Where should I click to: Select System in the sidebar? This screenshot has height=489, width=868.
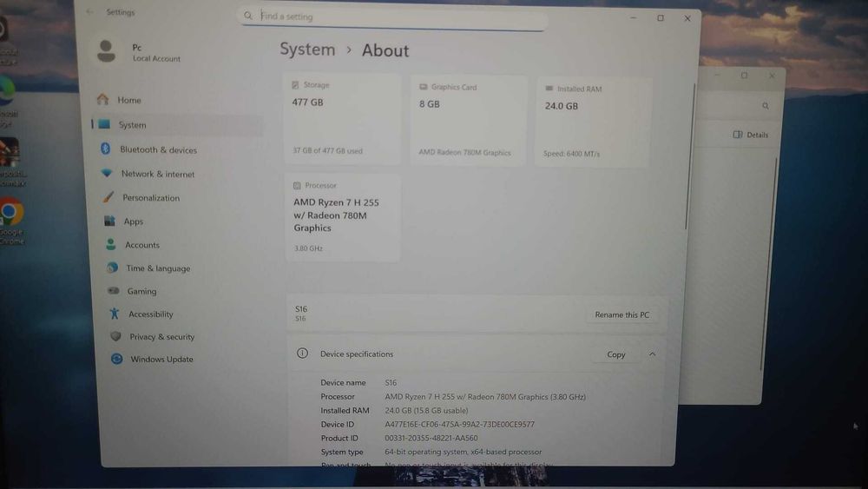(176, 125)
